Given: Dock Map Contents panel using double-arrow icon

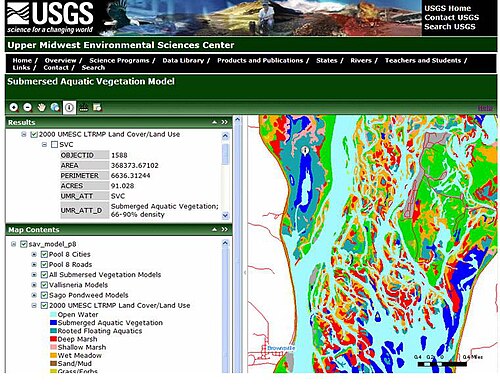Looking at the screenshot, I should (225, 230).
